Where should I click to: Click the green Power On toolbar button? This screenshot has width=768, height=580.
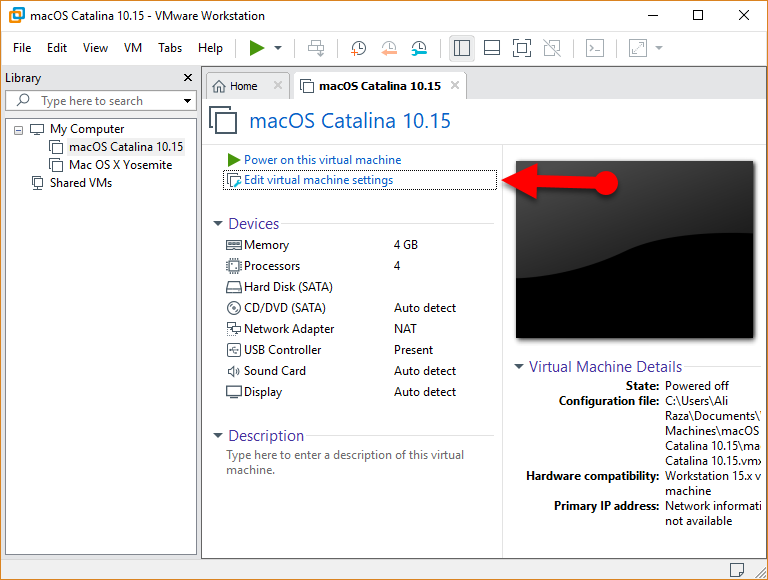coord(257,48)
